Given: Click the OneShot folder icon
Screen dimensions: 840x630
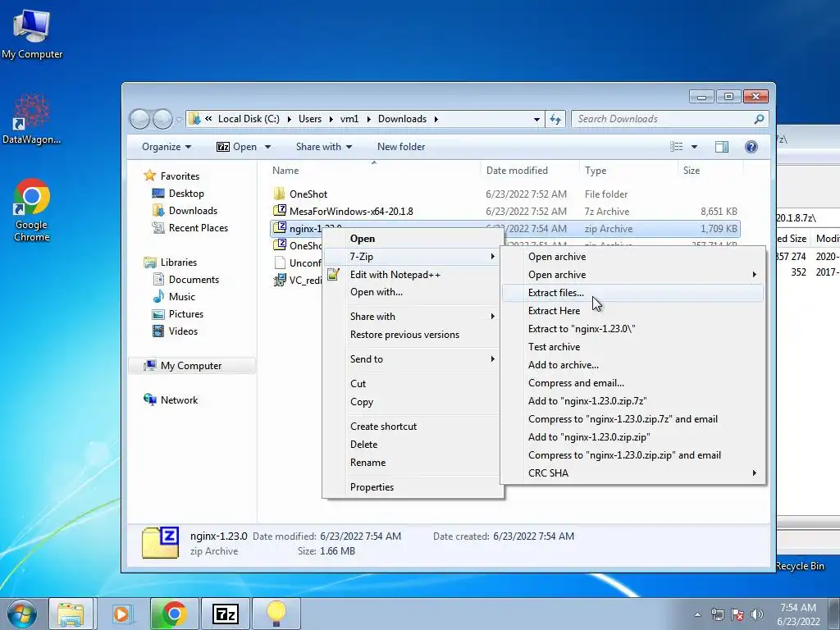Looking at the screenshot, I should (x=279, y=194).
